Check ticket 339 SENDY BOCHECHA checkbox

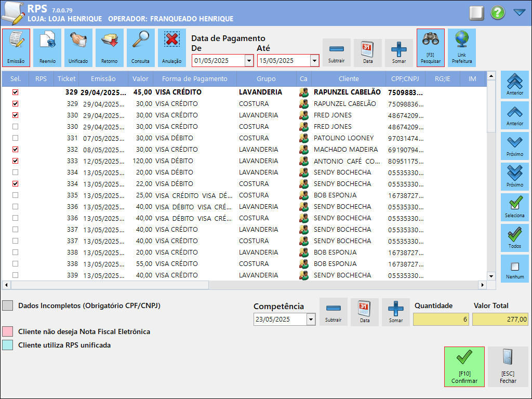15,275
